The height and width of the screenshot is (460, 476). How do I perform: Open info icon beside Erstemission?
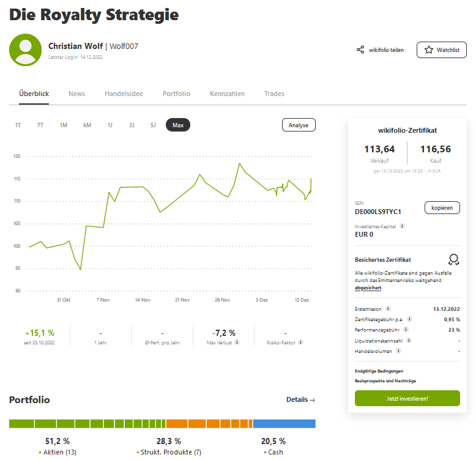click(x=389, y=309)
